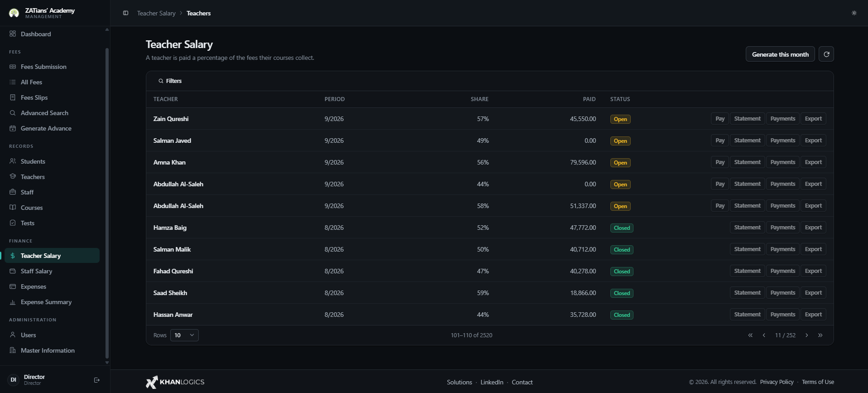Image resolution: width=868 pixels, height=393 pixels.
Task: Click the ZATians' Academy logo icon
Action: (x=14, y=13)
